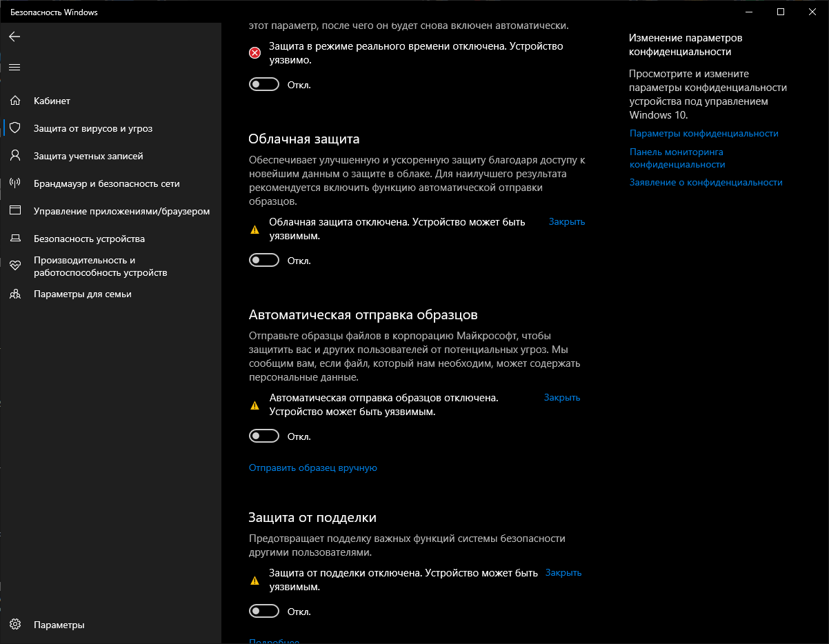Click the firewall network signal icon

pyautogui.click(x=15, y=183)
